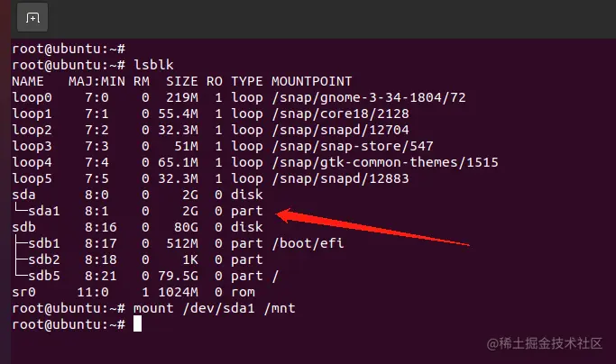Image resolution: width=616 pixels, height=364 pixels.
Task: Click the SIZE column header
Action: click(x=182, y=81)
